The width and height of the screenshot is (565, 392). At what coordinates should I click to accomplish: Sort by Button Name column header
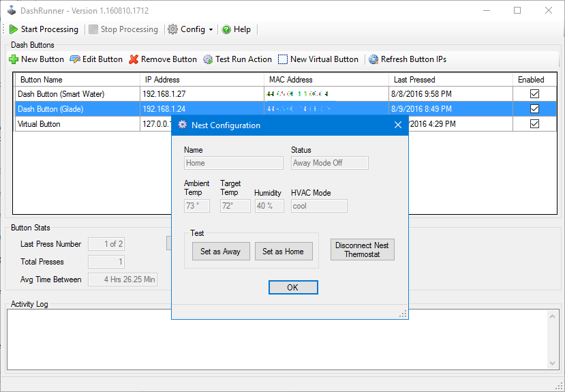click(77, 80)
